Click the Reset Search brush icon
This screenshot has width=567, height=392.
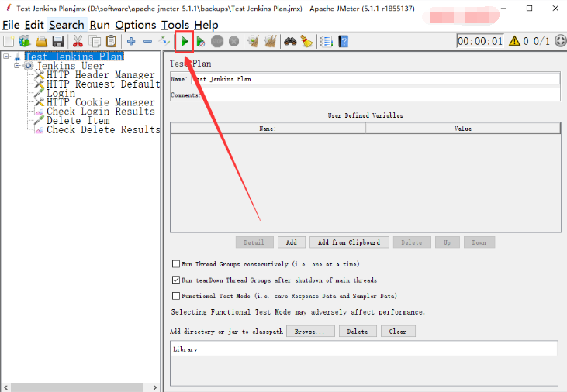306,42
